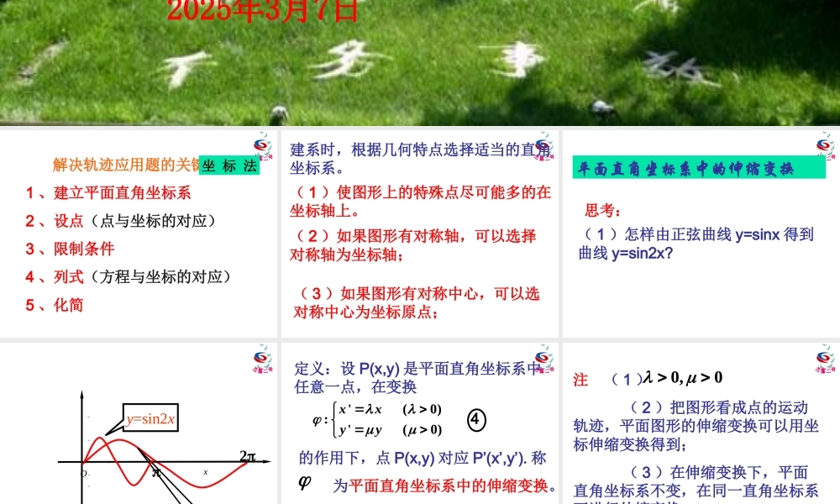Image resolution: width=840 pixels, height=504 pixels.
Task: Click the logo icon on the 注 slide
Action: click(826, 359)
